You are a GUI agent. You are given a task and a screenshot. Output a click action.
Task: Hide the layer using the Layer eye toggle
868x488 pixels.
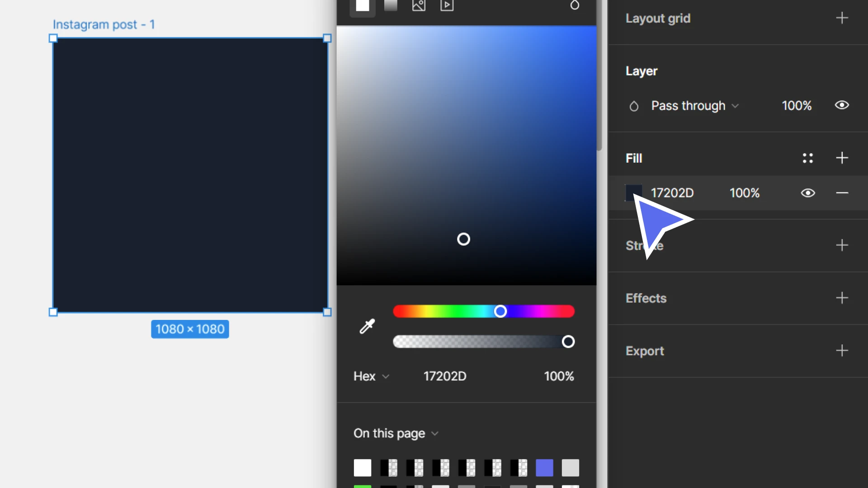pyautogui.click(x=842, y=105)
